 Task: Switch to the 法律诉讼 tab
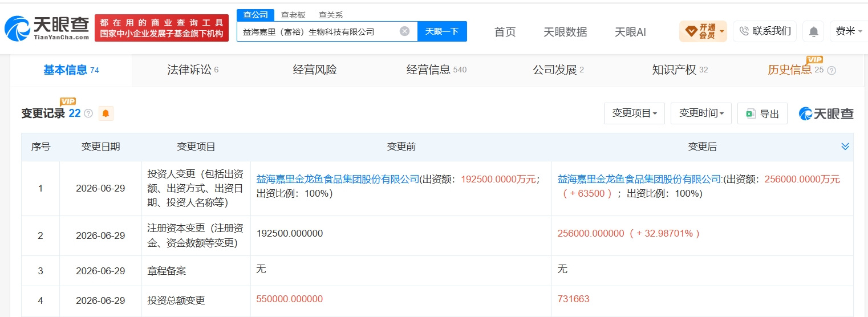(x=193, y=70)
